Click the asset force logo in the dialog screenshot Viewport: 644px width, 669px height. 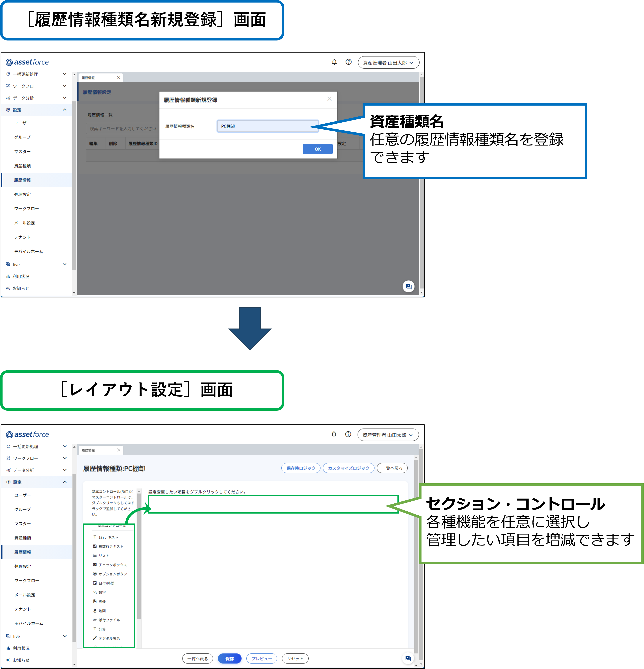pos(27,62)
